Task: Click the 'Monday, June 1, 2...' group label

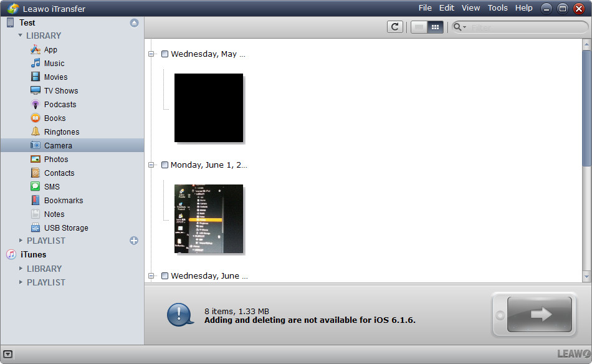Action: pyautogui.click(x=209, y=165)
